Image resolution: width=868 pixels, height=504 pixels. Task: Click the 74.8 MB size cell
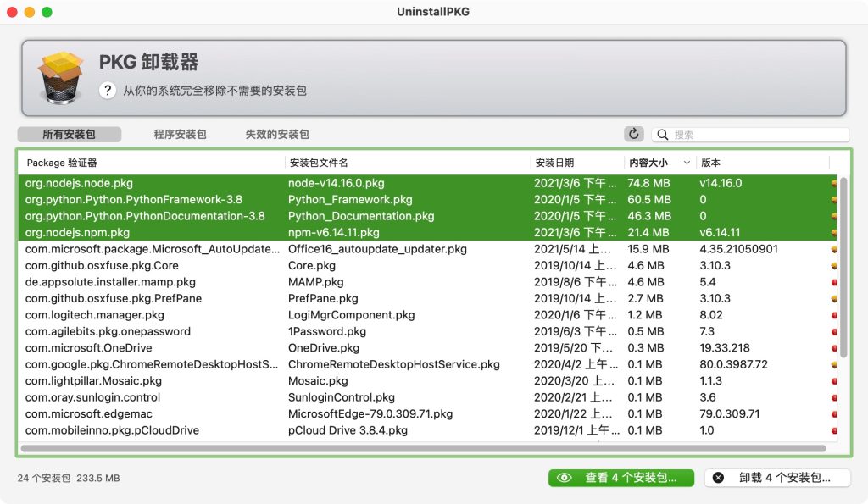[x=648, y=183]
